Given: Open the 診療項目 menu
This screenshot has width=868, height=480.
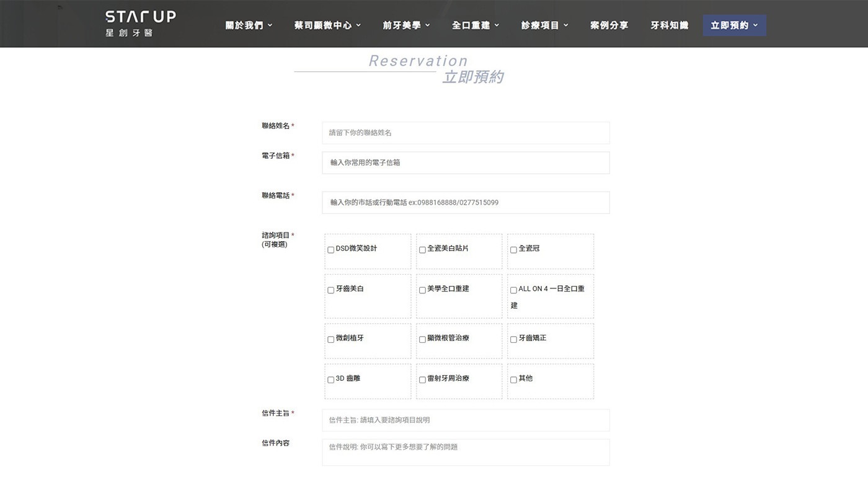Looking at the screenshot, I should tap(545, 25).
